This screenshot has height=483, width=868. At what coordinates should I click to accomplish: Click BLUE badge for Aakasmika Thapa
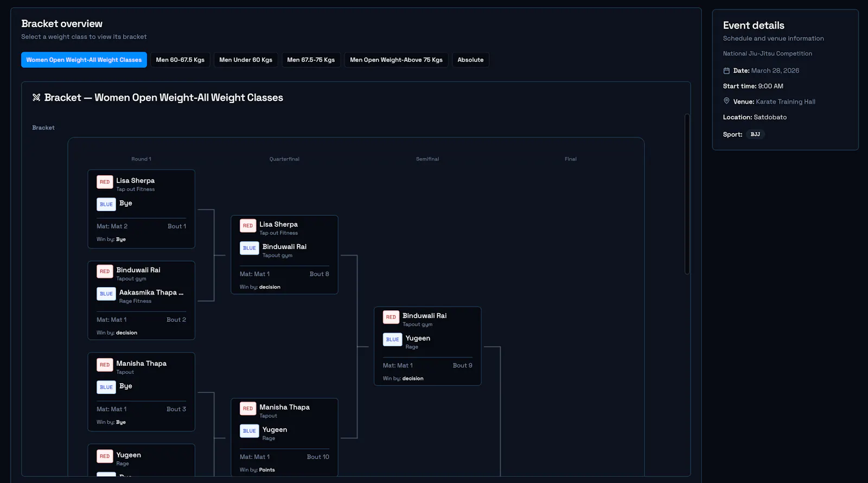pos(106,294)
